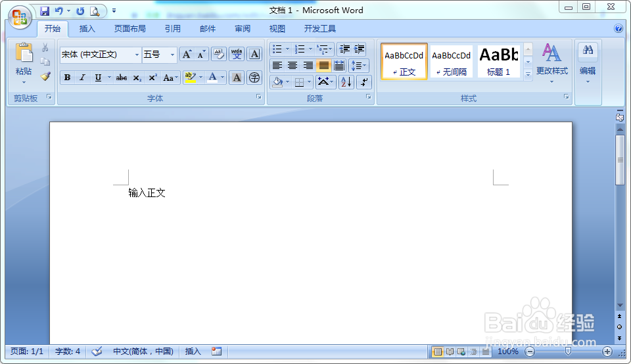Paste clipboard contents with 粘贴 icon
631x364 pixels.
(x=24, y=53)
